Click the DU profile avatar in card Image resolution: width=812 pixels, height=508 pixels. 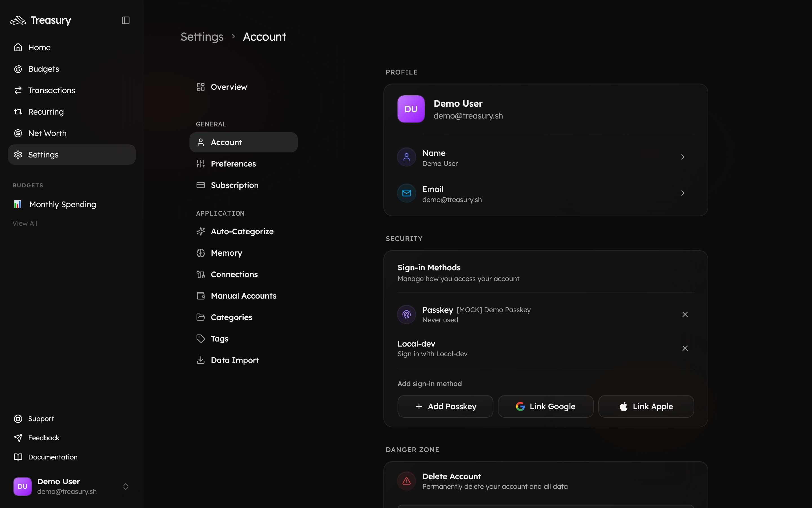[411, 109]
